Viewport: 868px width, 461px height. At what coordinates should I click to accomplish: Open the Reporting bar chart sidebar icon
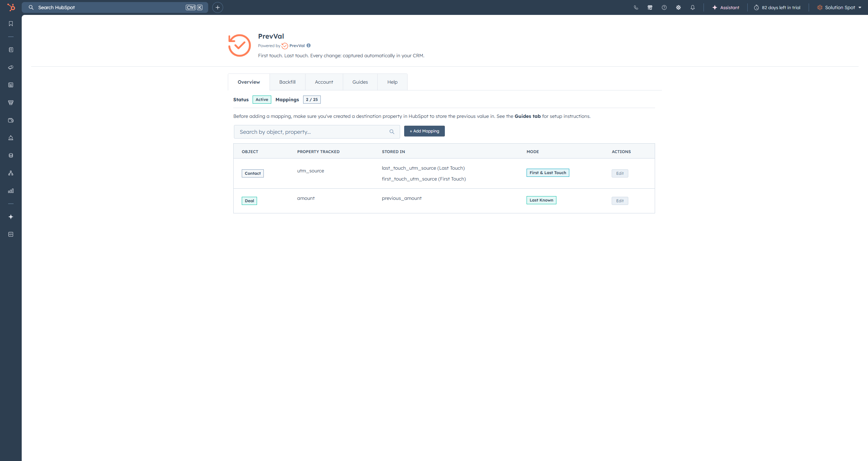(11, 191)
